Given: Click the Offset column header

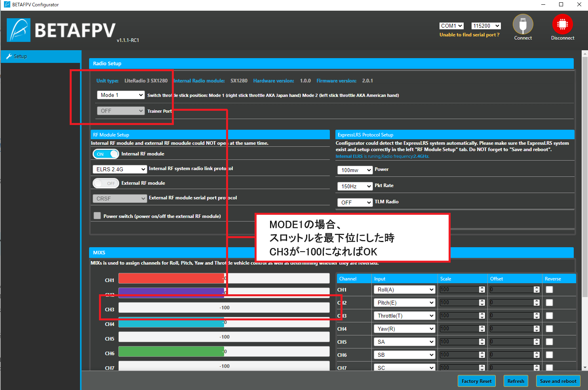Looking at the screenshot, I should [x=497, y=279].
